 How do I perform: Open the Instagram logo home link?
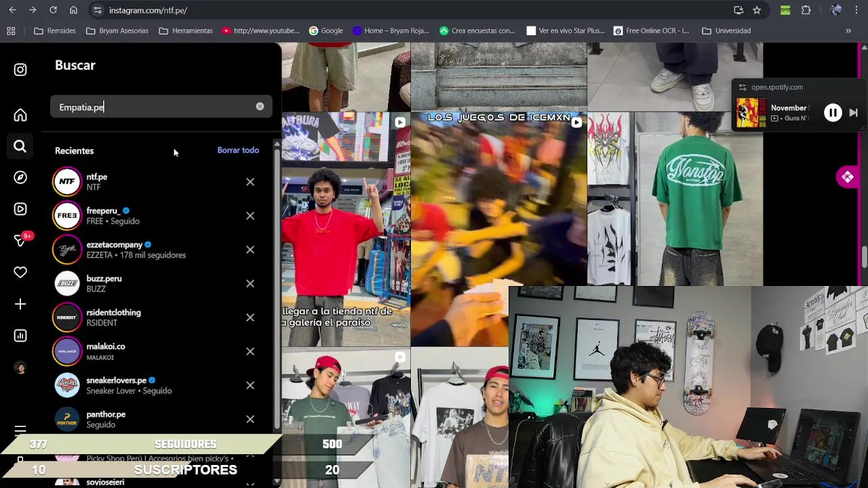point(20,70)
